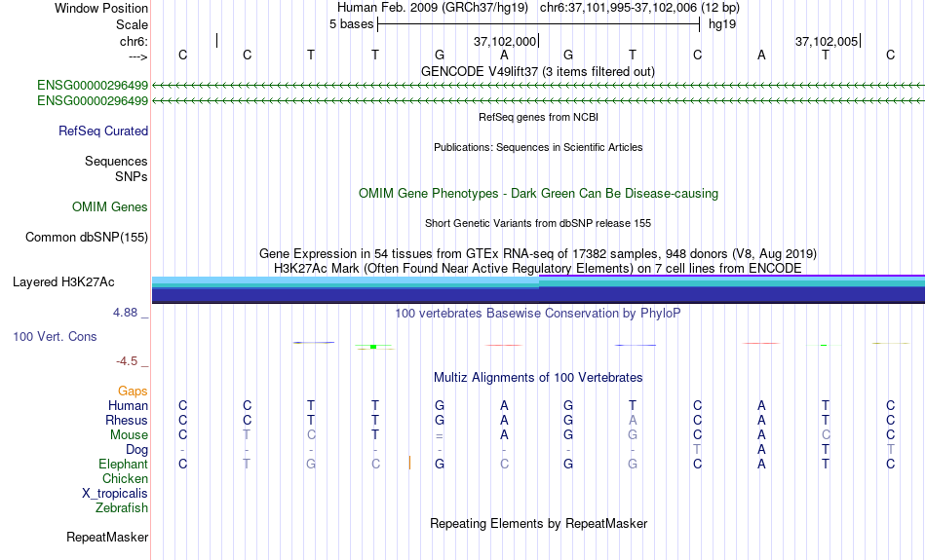This screenshot has width=926, height=560.
Task: Click the OMIM Gene Phenotypes green title
Action: click(x=538, y=194)
